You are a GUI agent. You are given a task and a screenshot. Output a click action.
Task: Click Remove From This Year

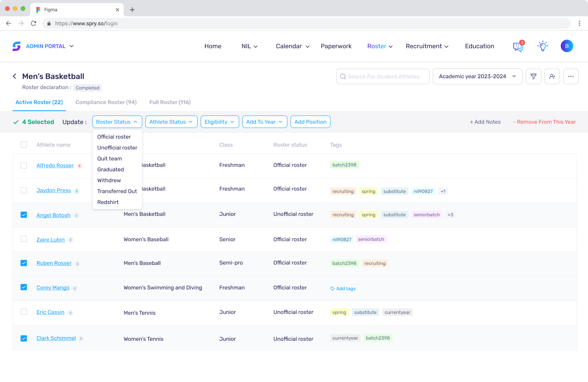pos(544,122)
